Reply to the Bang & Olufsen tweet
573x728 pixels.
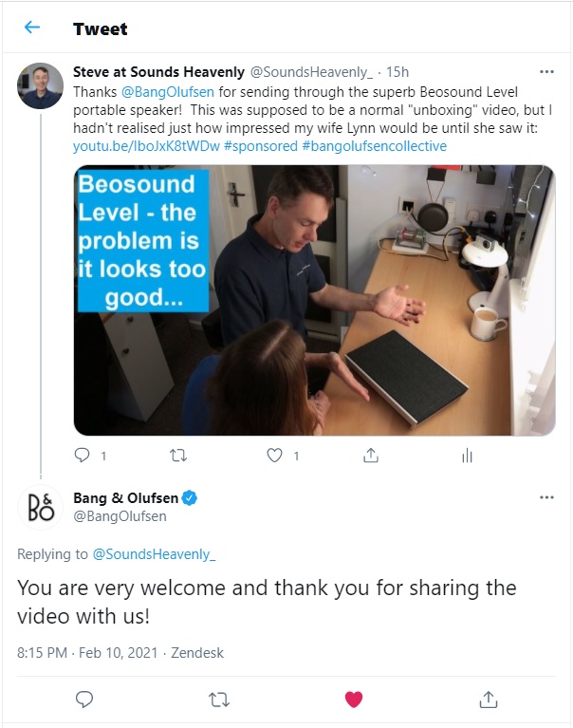83,700
